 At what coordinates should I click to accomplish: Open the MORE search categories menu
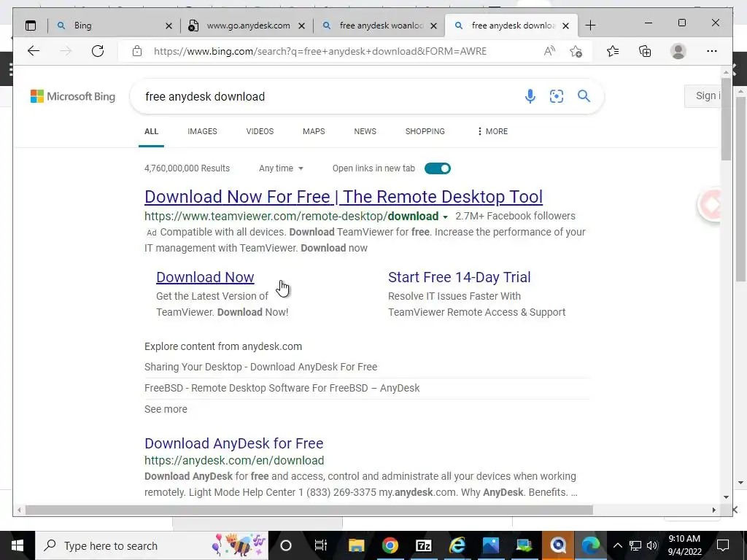(x=492, y=131)
